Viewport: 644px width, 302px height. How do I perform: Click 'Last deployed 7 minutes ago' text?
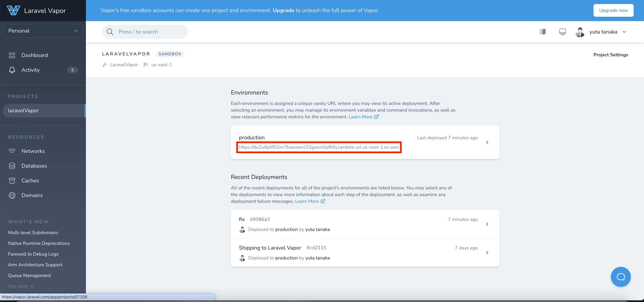click(447, 138)
